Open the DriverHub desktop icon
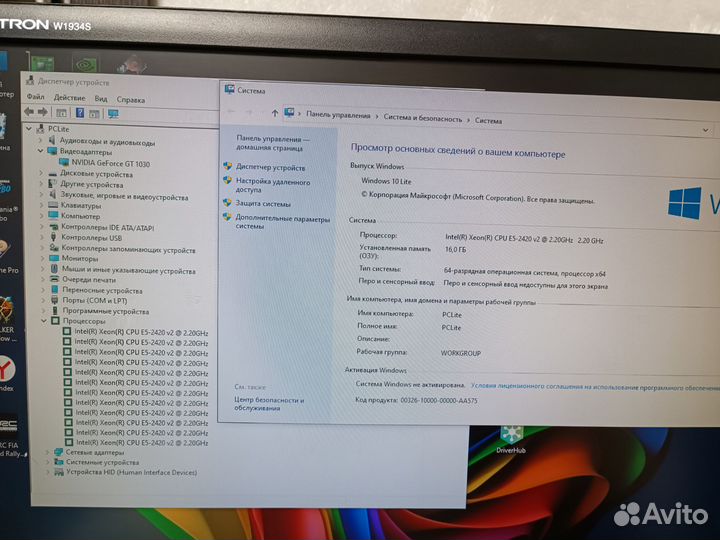Viewport: 720px width, 540px height. pyautogui.click(x=511, y=437)
